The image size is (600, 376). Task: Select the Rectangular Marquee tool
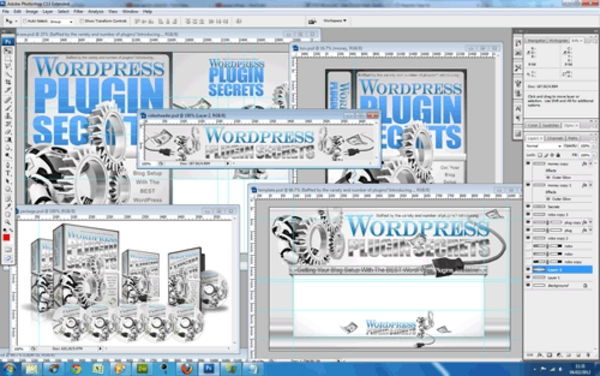[x=8, y=59]
